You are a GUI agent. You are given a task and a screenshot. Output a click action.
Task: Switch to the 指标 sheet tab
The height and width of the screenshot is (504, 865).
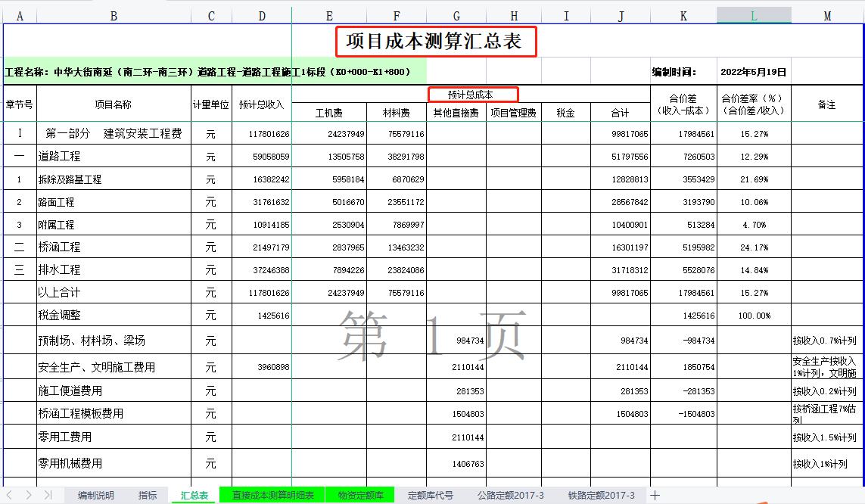[x=148, y=496]
